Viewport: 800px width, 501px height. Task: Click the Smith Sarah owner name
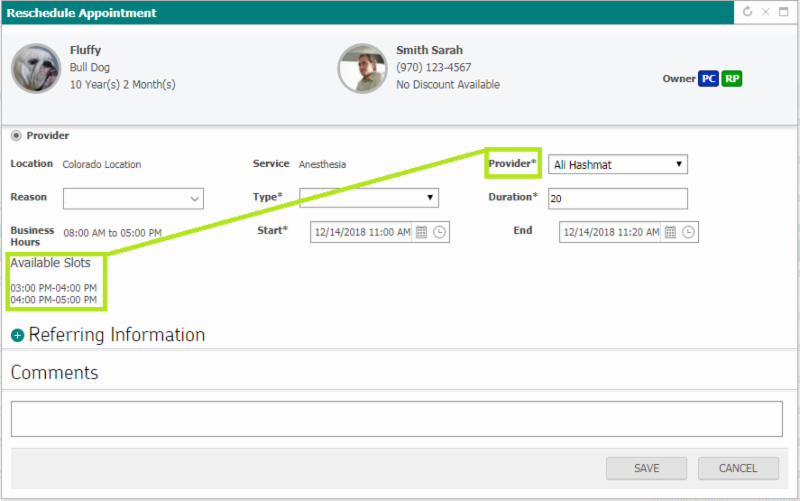pyautogui.click(x=430, y=50)
